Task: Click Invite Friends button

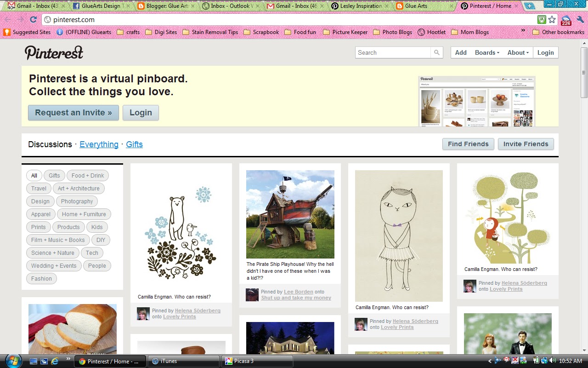Action: (x=526, y=144)
